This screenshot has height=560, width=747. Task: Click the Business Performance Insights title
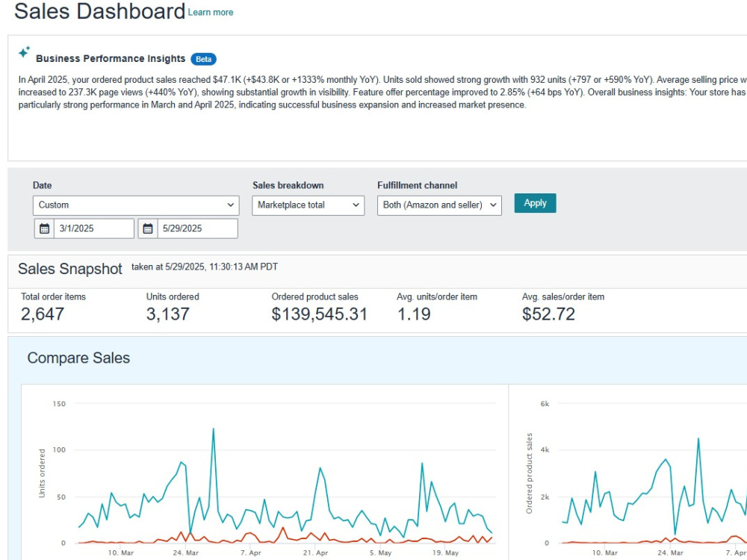click(x=111, y=58)
